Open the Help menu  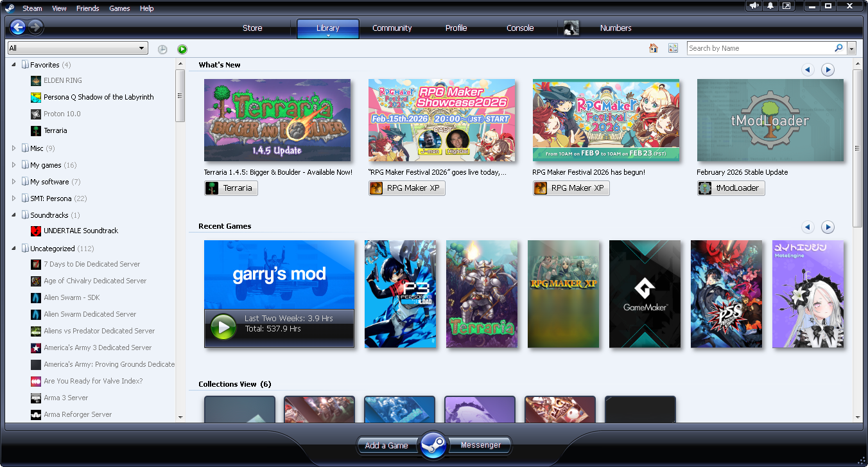pyautogui.click(x=146, y=8)
